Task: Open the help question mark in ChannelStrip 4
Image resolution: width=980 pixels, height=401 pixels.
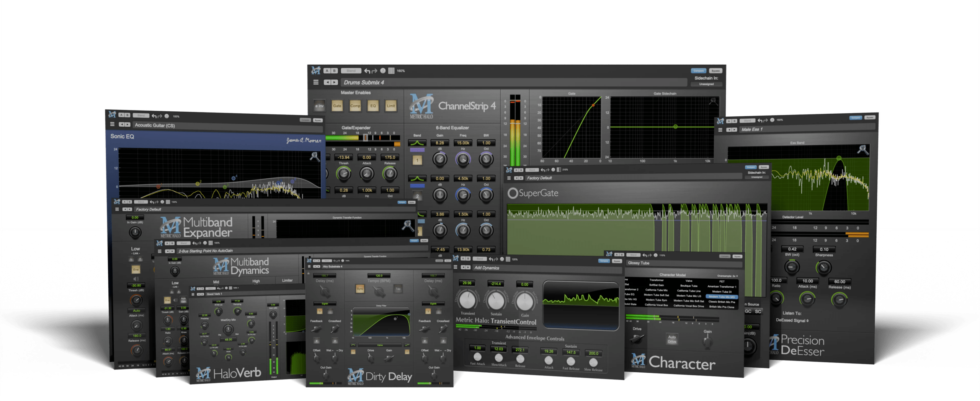Action: click(383, 71)
